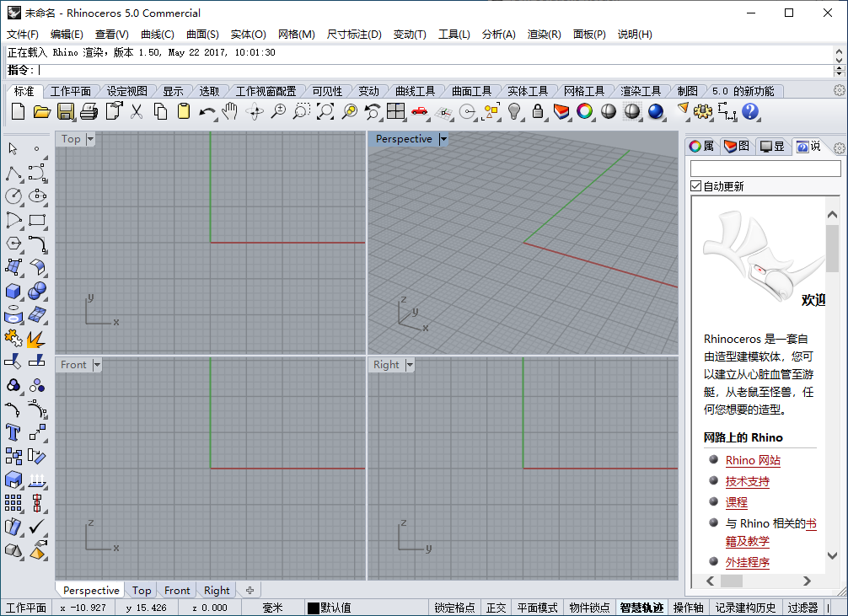This screenshot has width=848, height=616.
Task: Click the Lock padlock icon
Action: pyautogui.click(x=538, y=111)
